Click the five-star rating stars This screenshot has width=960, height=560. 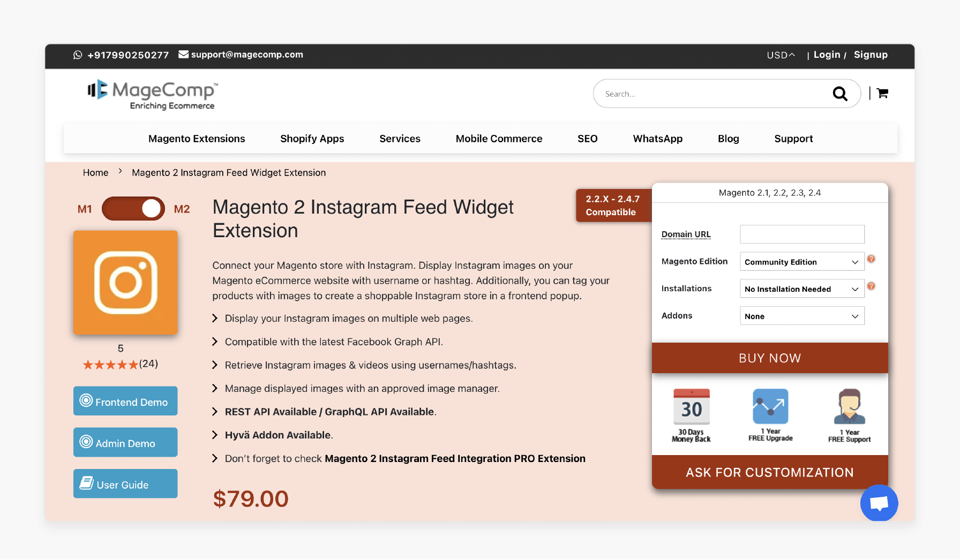(110, 365)
